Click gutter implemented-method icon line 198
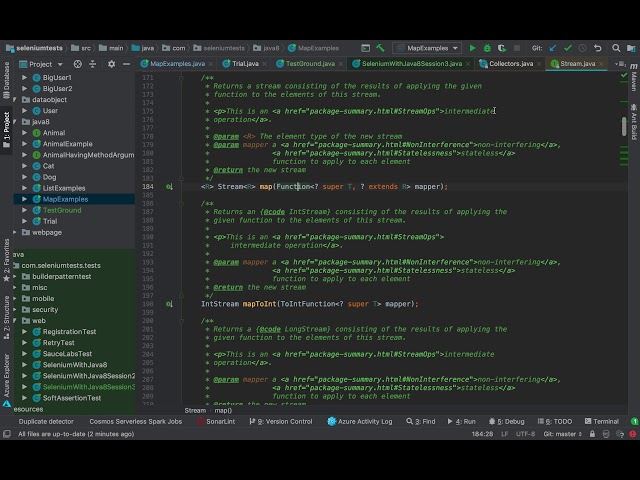The image size is (640, 480). [169, 304]
